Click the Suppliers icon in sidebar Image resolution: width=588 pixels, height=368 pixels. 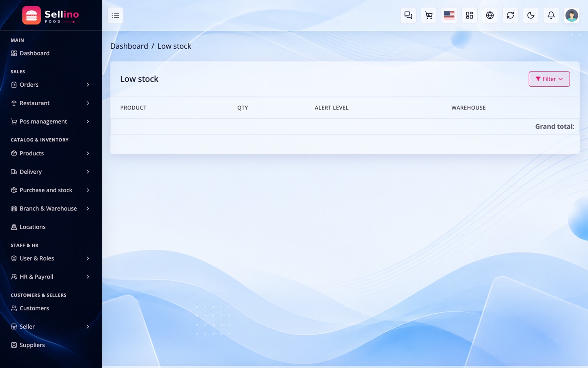point(14,345)
